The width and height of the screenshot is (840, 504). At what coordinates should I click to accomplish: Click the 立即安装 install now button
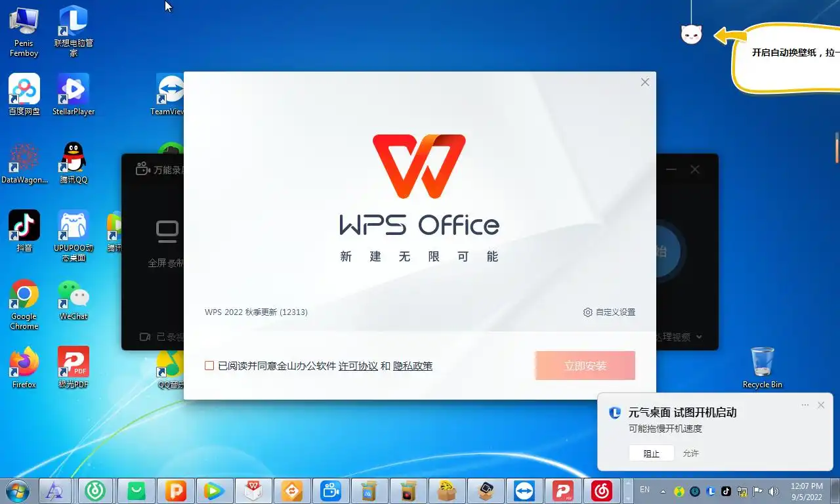(585, 366)
